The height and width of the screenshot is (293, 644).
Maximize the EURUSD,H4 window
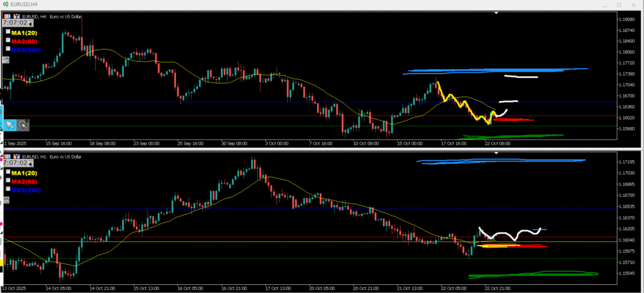(x=618, y=4)
